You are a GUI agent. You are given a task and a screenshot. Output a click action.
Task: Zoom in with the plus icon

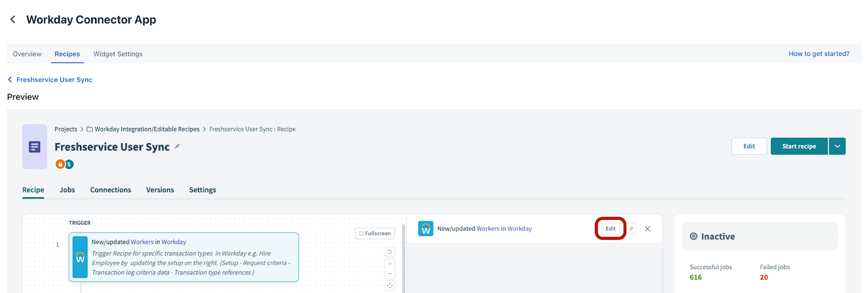click(x=390, y=264)
